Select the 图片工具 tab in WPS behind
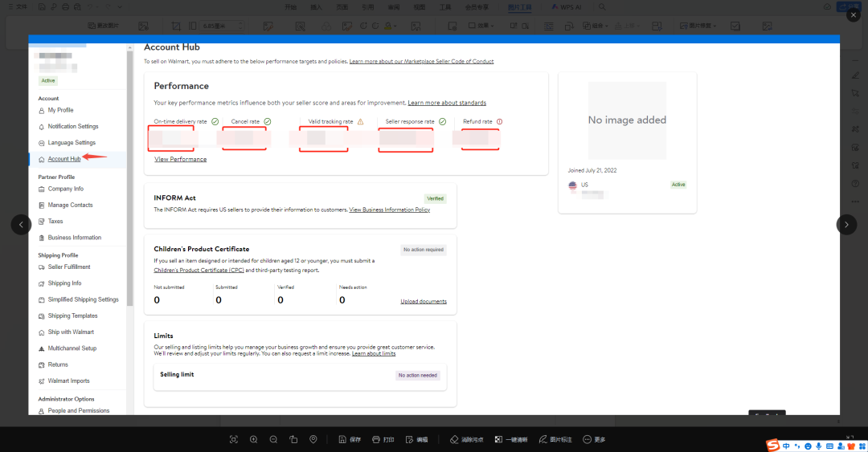Screen dimensions: 868x452 (x=519, y=7)
